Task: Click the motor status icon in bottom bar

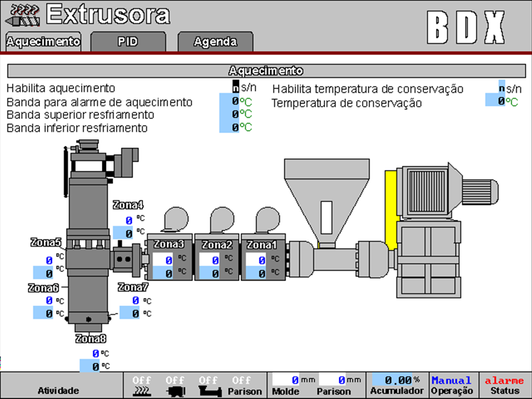Action: tap(175, 391)
